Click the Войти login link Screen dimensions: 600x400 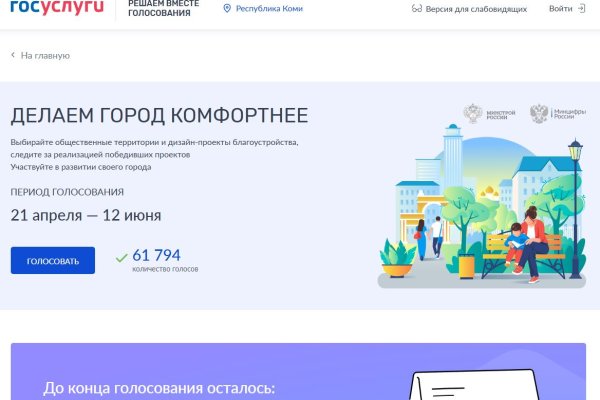pos(561,8)
